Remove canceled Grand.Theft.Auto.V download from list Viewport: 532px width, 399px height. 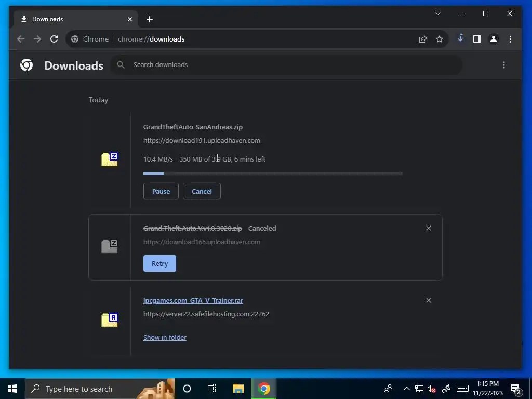click(429, 228)
